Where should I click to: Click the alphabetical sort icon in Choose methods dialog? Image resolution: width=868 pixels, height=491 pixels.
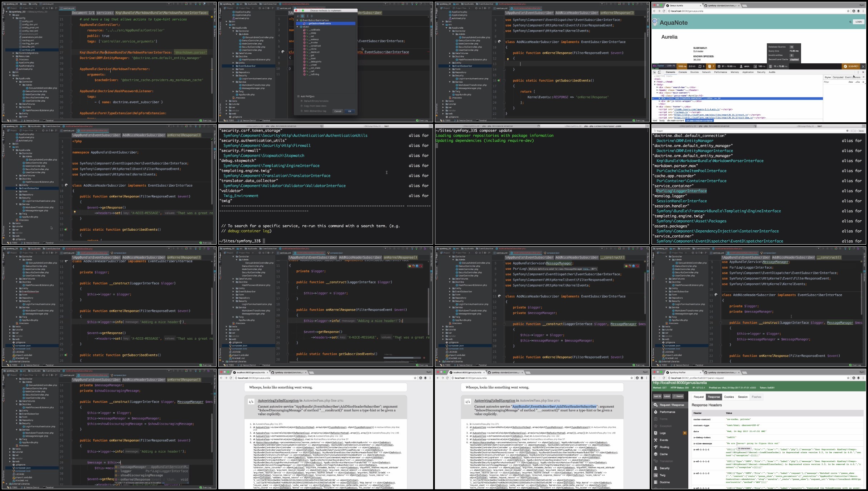(298, 16)
